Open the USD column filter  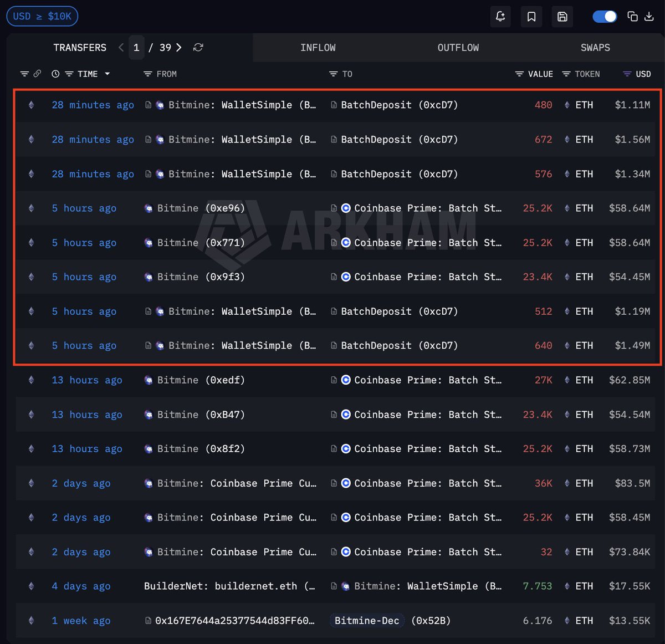pos(627,74)
